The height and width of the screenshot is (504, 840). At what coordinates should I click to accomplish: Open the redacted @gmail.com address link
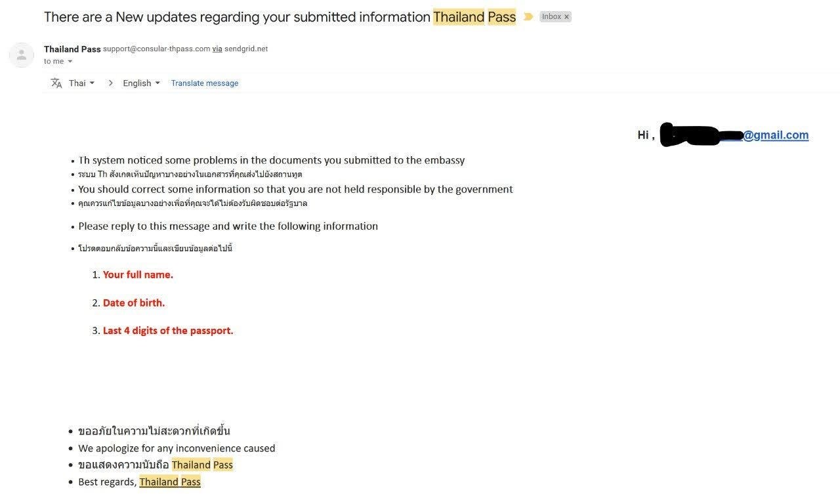point(775,135)
